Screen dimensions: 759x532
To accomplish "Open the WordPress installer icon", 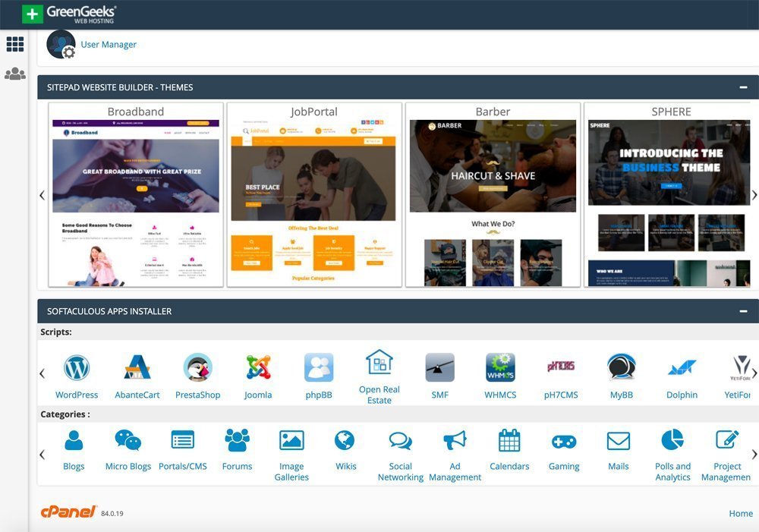I will pos(77,367).
